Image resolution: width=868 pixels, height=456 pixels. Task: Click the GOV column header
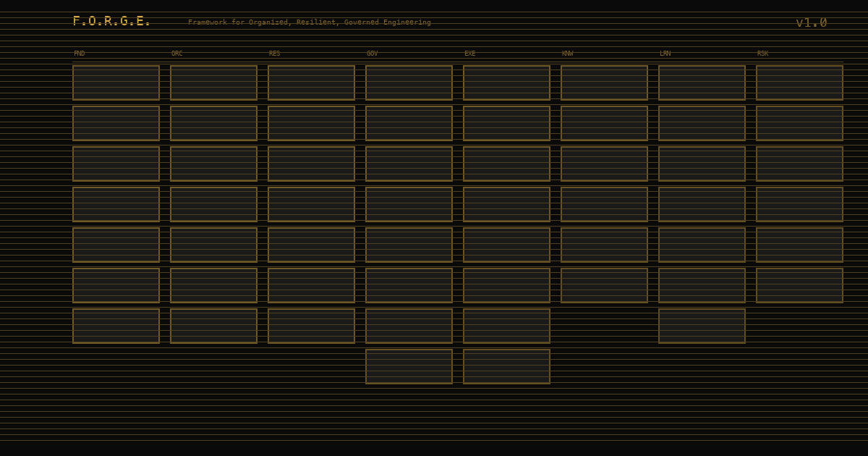click(x=371, y=53)
